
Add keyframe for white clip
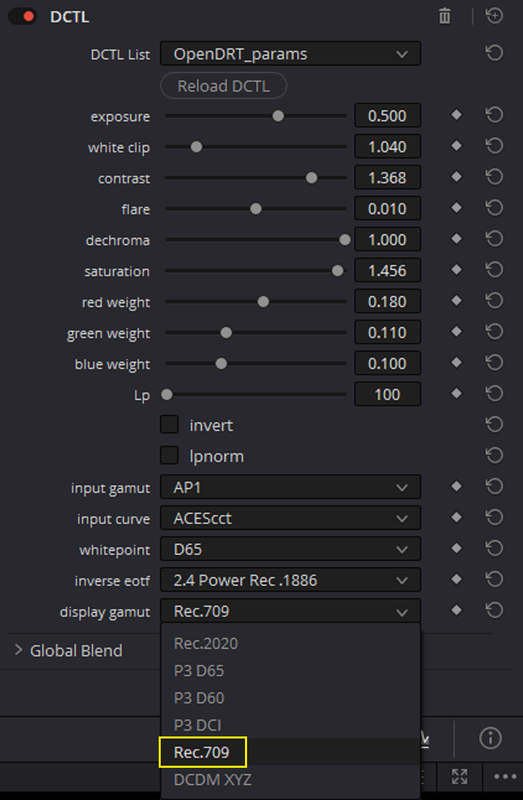point(457,146)
